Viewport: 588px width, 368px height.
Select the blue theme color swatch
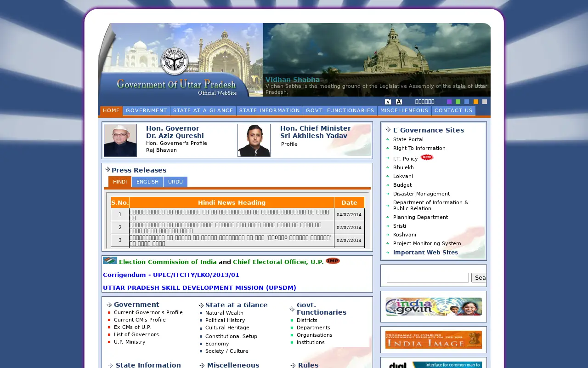pos(467,102)
